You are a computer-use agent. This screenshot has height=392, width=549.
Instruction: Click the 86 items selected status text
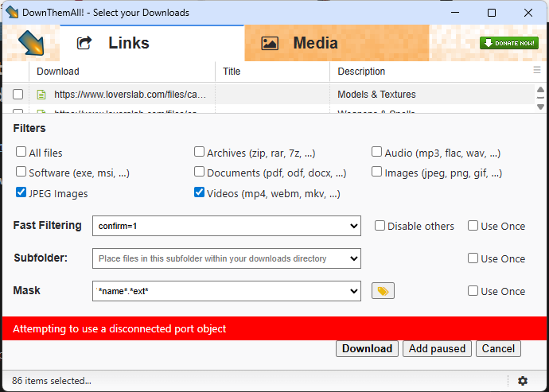pos(52,381)
